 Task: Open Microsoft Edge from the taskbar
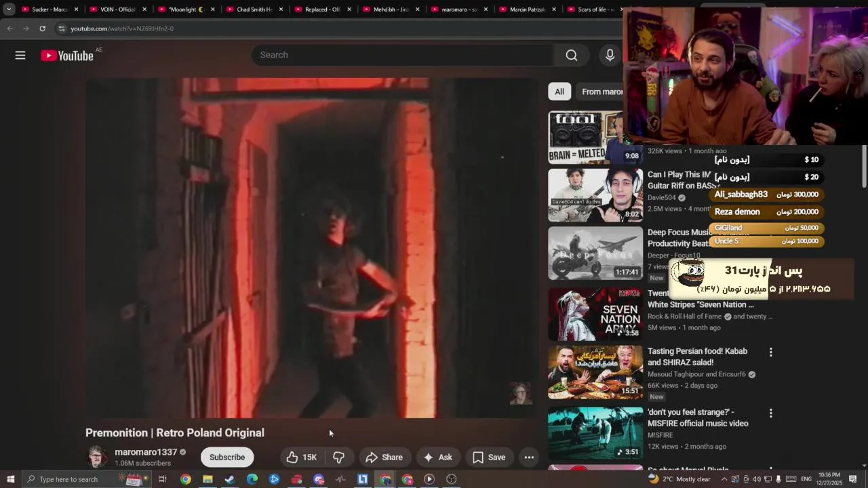pyautogui.click(x=252, y=479)
